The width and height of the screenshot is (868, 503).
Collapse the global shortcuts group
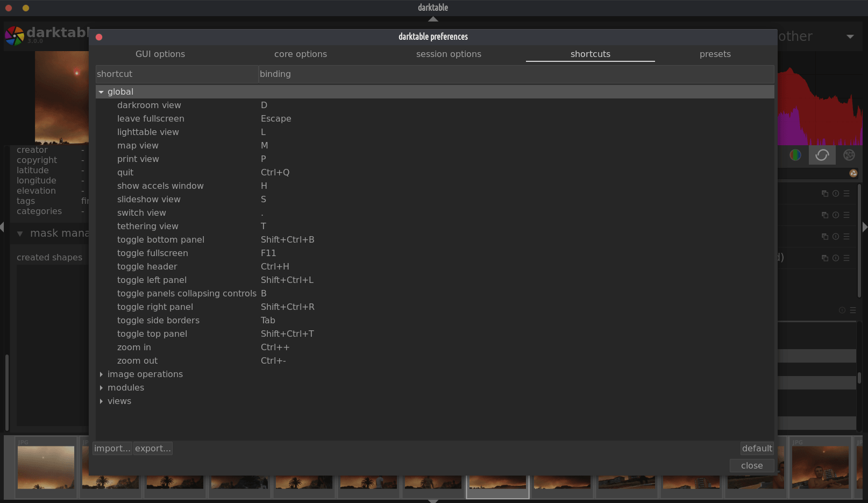(x=101, y=92)
